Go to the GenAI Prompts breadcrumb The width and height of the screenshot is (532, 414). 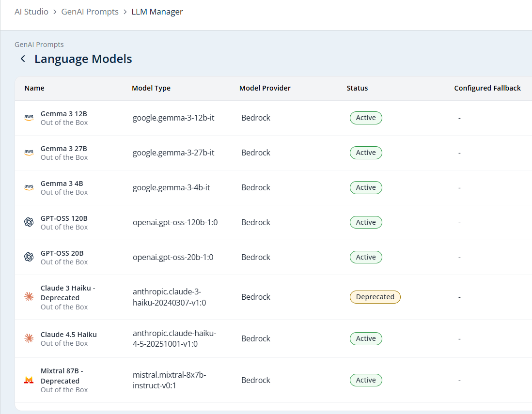coord(90,12)
